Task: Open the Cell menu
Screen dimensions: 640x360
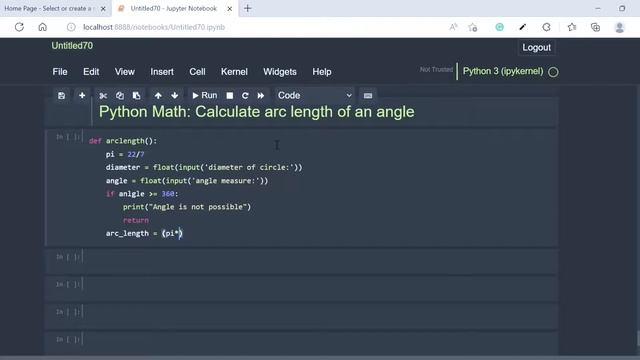Action: pos(197,72)
